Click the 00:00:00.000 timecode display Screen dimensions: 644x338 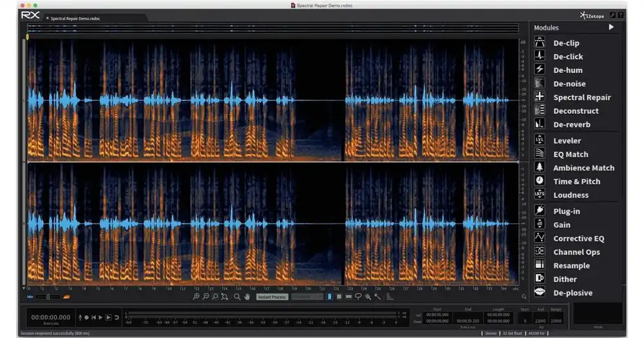(51, 317)
